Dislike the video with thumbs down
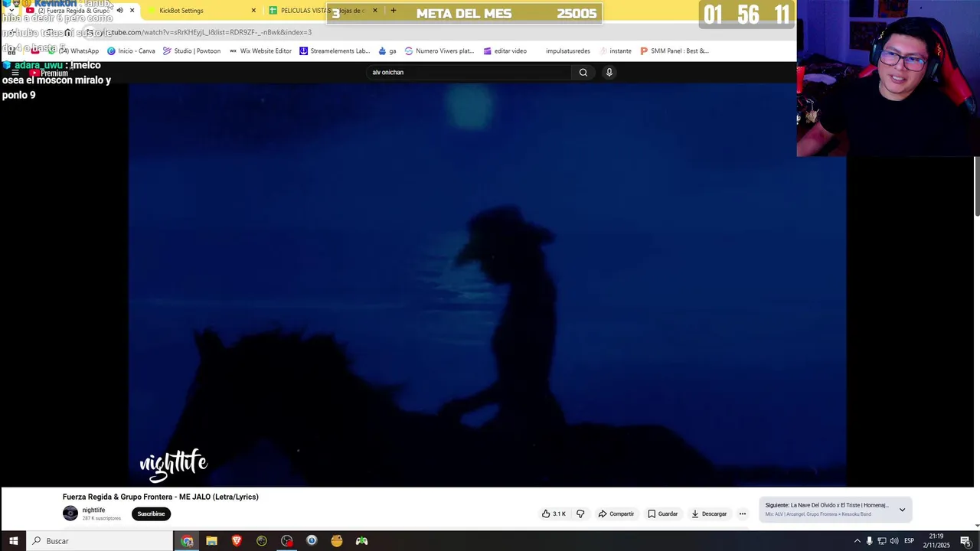This screenshot has height=551, width=980. (580, 514)
